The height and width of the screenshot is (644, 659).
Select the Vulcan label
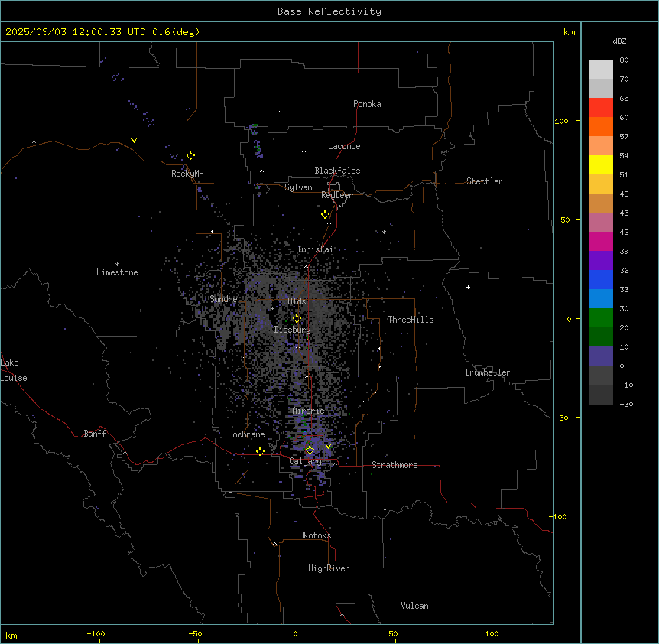[x=415, y=606]
